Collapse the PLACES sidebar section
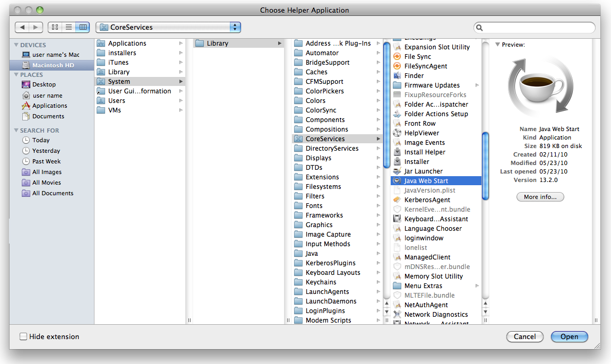611x364 pixels. [x=16, y=74]
